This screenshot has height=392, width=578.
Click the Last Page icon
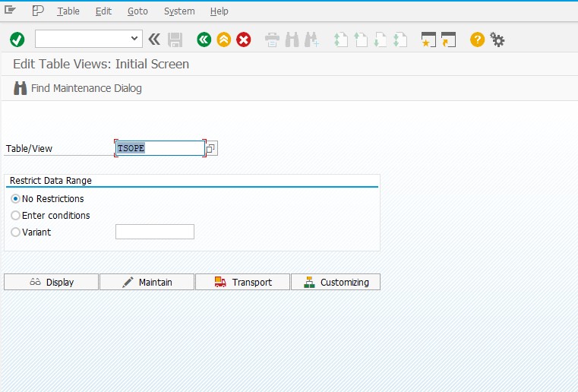400,40
